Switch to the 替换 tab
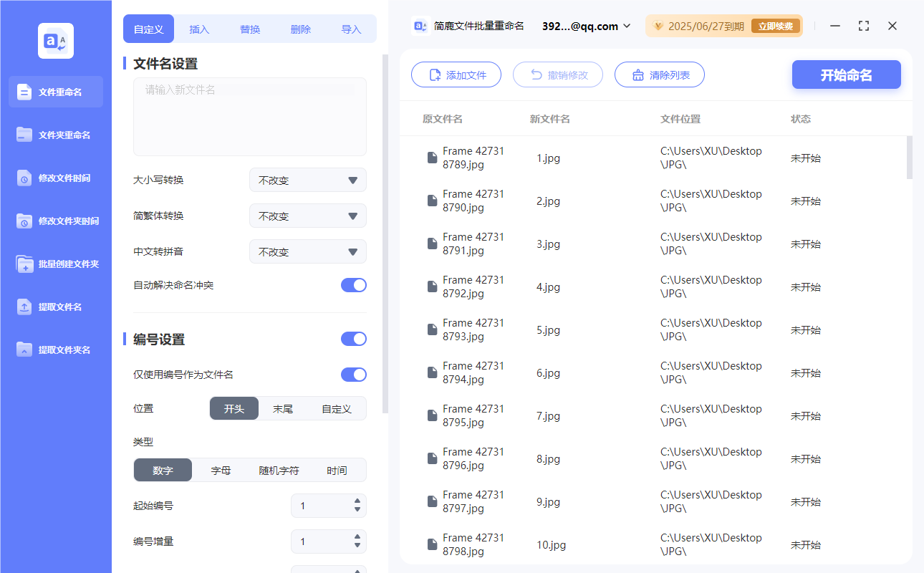Screen dimensions: 924x573 click(249, 28)
